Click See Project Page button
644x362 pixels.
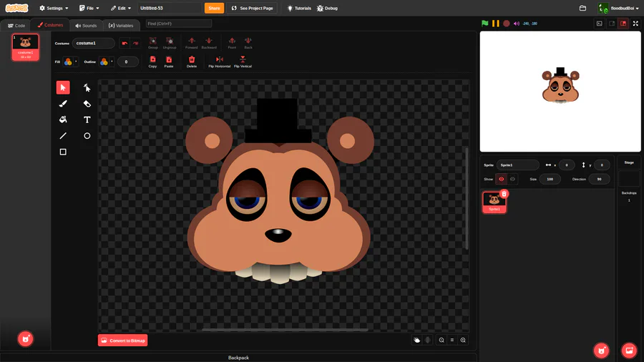click(x=252, y=8)
